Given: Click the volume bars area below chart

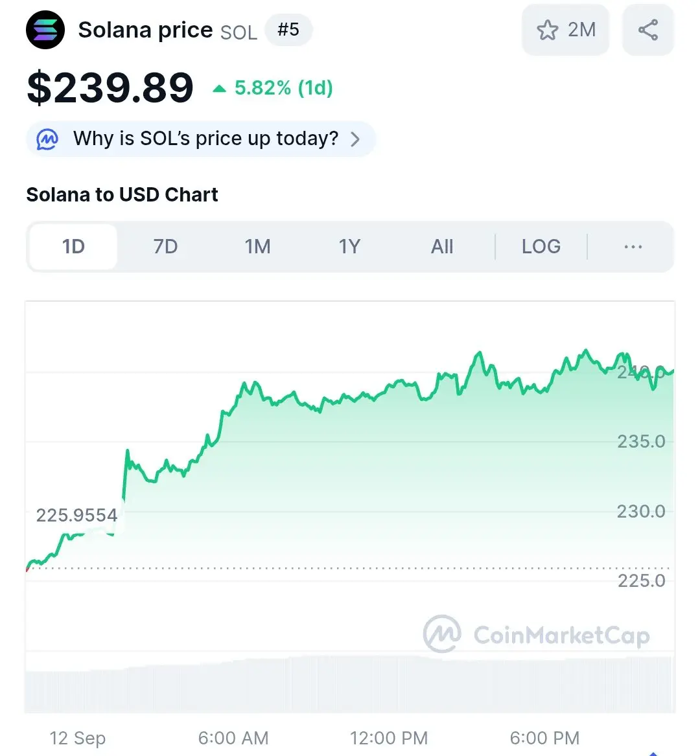Looking at the screenshot, I should pos(349,683).
